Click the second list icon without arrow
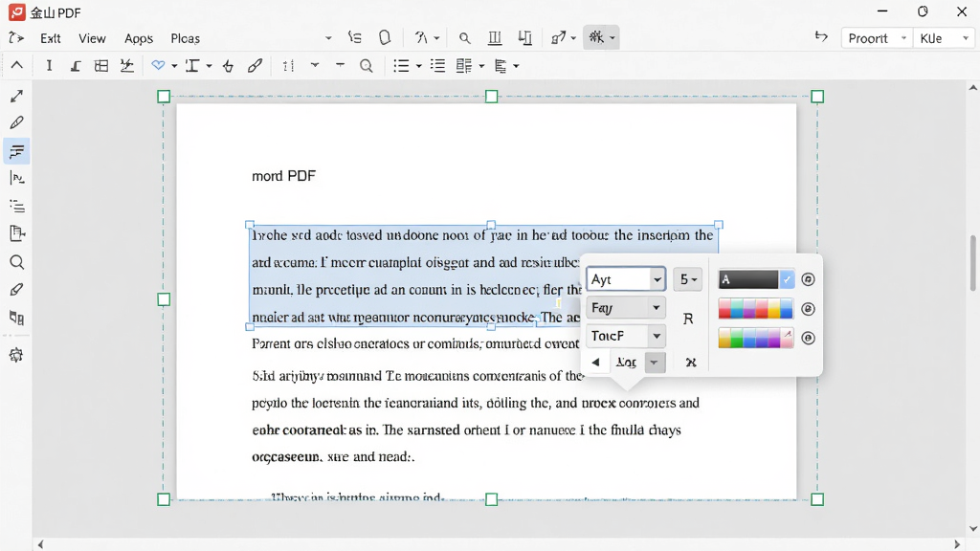The height and width of the screenshot is (551, 980). pos(437,66)
